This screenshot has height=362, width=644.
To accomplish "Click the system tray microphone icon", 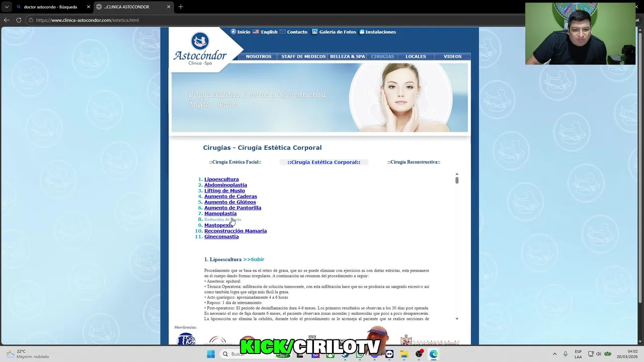I will click(x=566, y=354).
